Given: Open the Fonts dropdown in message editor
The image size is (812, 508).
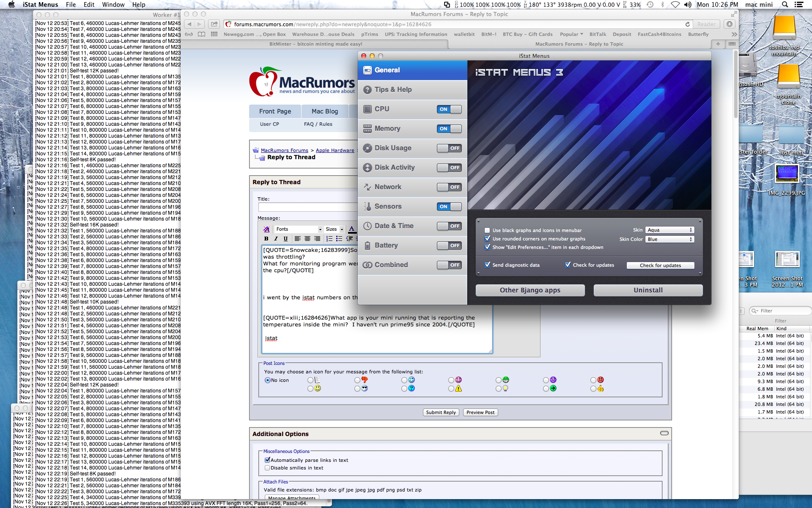Looking at the screenshot, I should point(299,229).
